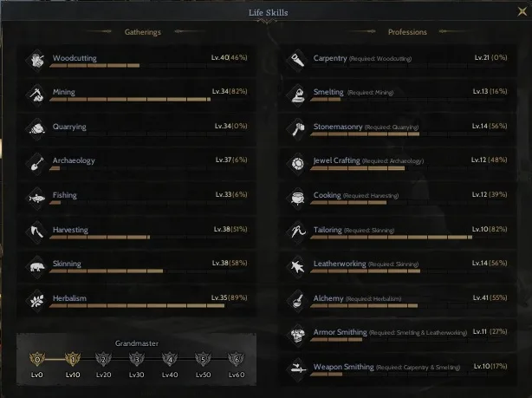
Task: Select the Grandmaster rank 1 badge
Action: pos(73,359)
